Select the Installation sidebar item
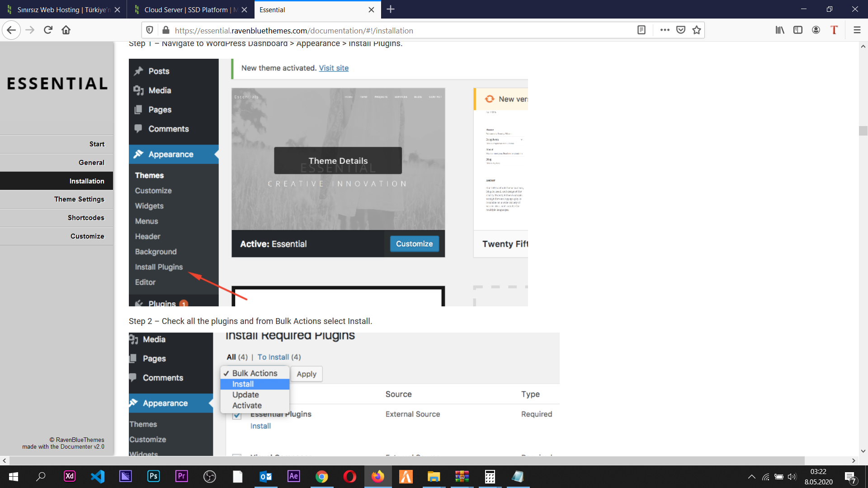This screenshot has width=868, height=488. pos(57,181)
